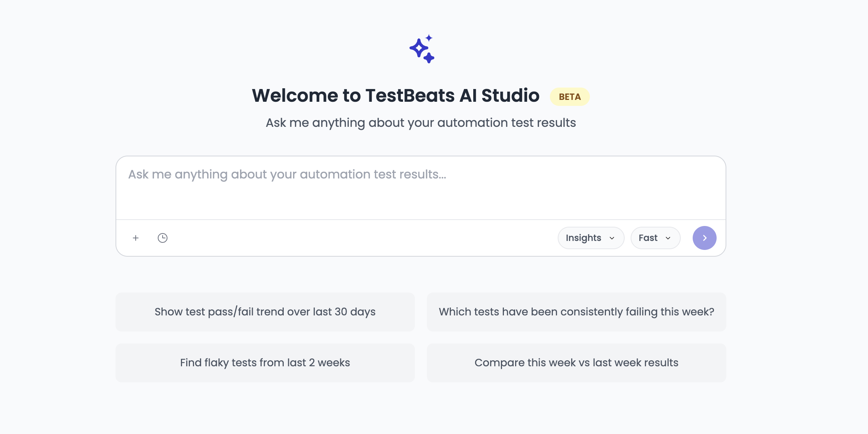Image resolution: width=868 pixels, height=434 pixels.
Task: Select 'Compare this week vs last week results'
Action: pos(576,363)
